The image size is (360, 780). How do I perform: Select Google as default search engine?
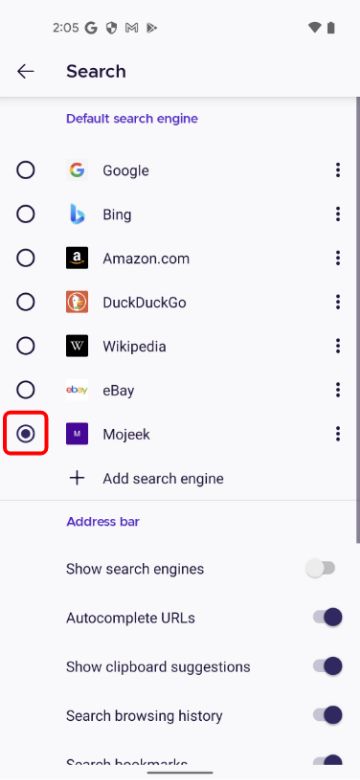[x=25, y=171]
